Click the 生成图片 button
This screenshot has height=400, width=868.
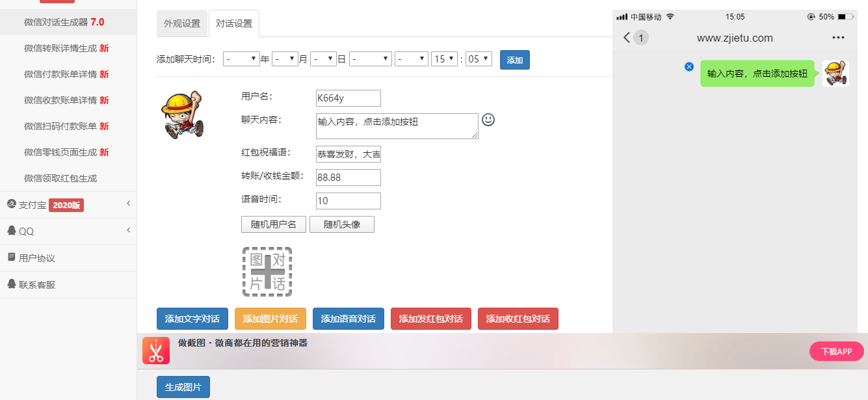[x=183, y=387]
